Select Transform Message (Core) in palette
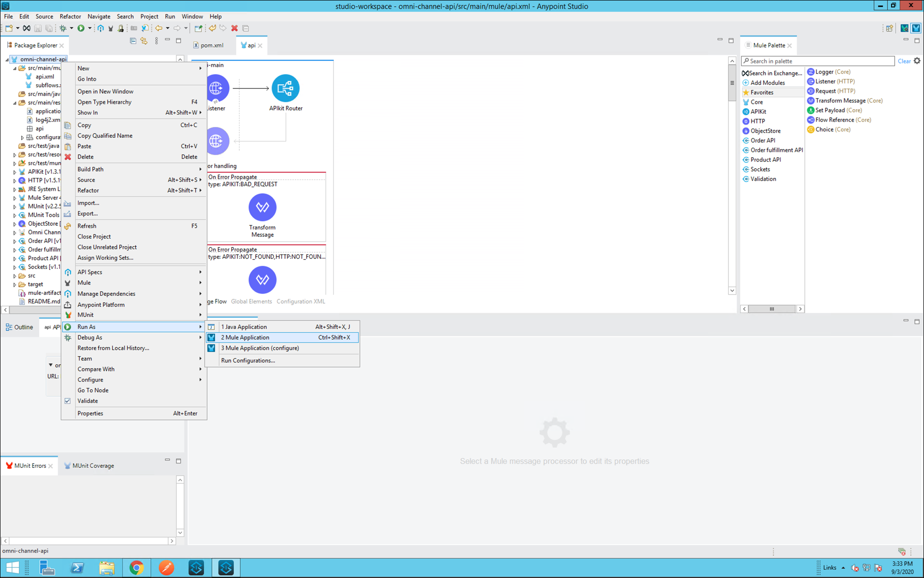The height and width of the screenshot is (578, 924). coord(845,101)
